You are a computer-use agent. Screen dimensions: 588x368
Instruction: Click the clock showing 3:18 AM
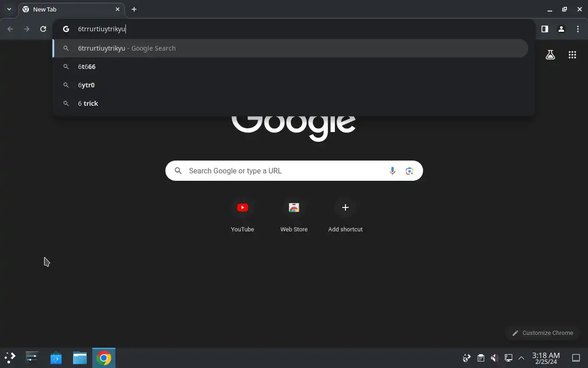[546, 358]
